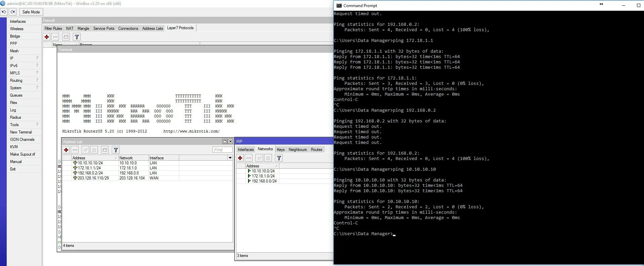
Task: Maximize the Address List window
Action: pos(225,142)
